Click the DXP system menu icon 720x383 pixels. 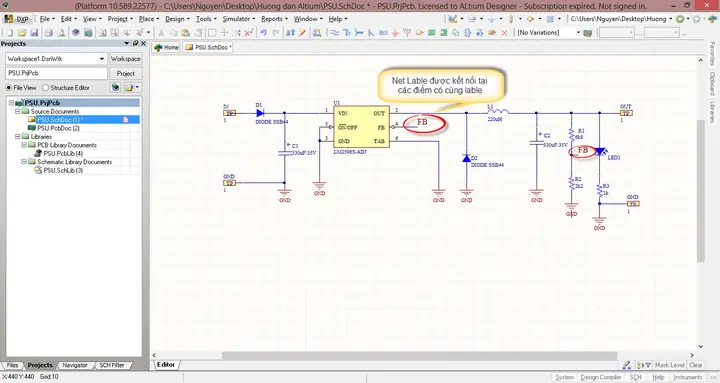17,19
